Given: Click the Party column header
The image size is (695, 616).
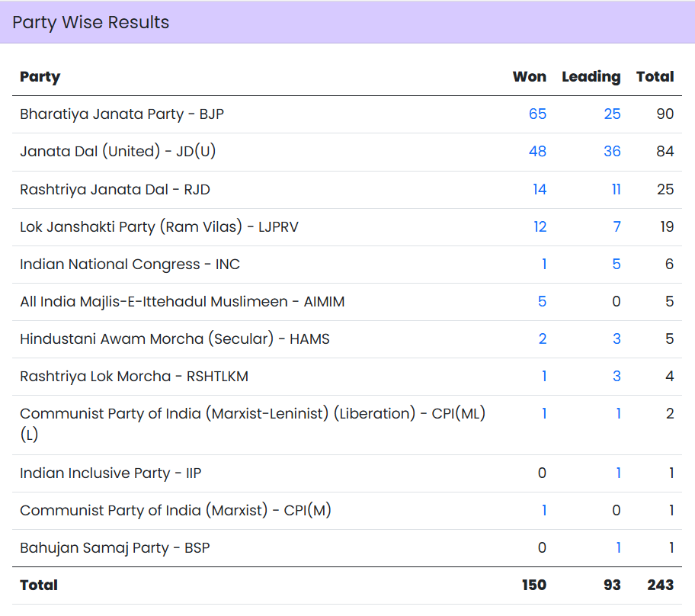Looking at the screenshot, I should (40, 77).
